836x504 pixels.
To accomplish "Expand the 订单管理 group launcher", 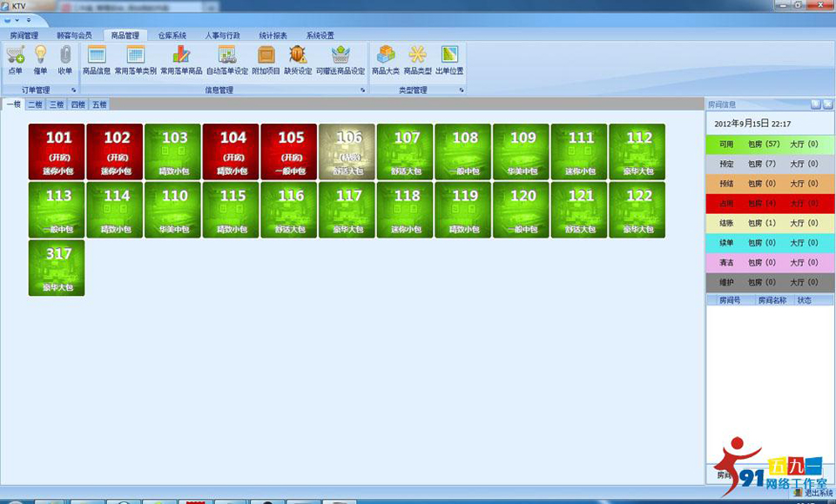I will coord(73,90).
